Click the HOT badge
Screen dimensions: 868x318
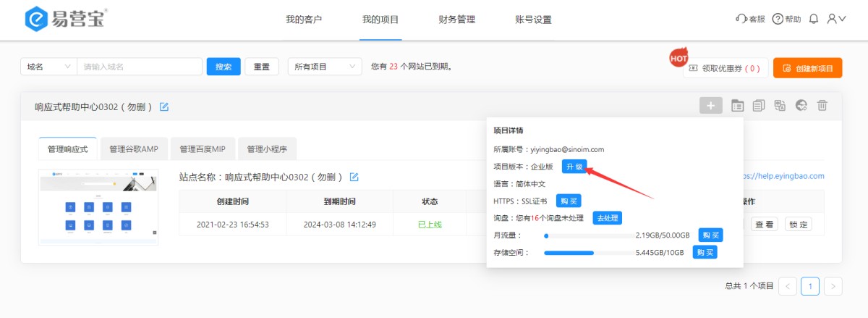678,57
